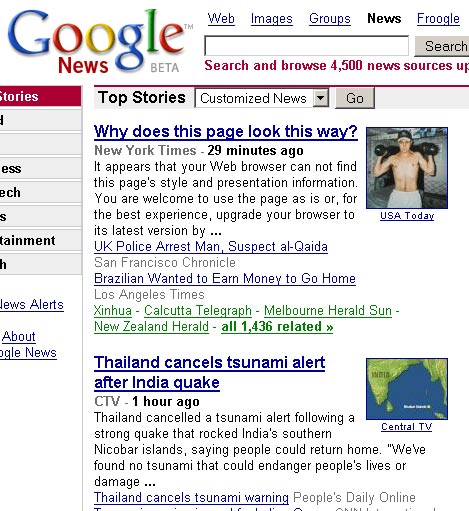
Task: Click the Go button
Action: [355, 98]
